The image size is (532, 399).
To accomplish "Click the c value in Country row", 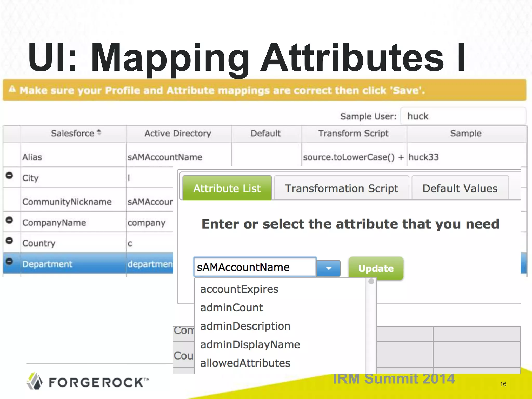I will pos(130,243).
